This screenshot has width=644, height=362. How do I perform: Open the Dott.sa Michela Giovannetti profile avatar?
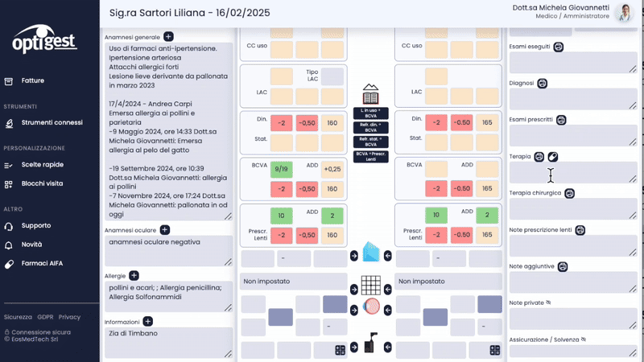click(x=625, y=12)
